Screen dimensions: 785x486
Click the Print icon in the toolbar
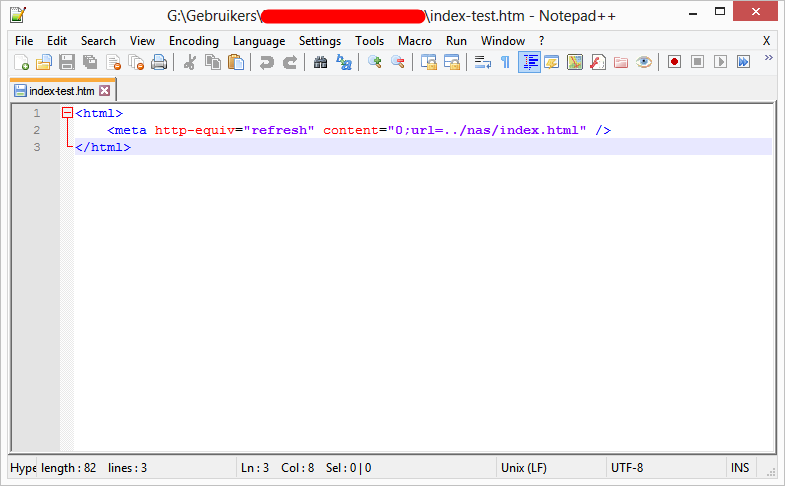pos(159,62)
